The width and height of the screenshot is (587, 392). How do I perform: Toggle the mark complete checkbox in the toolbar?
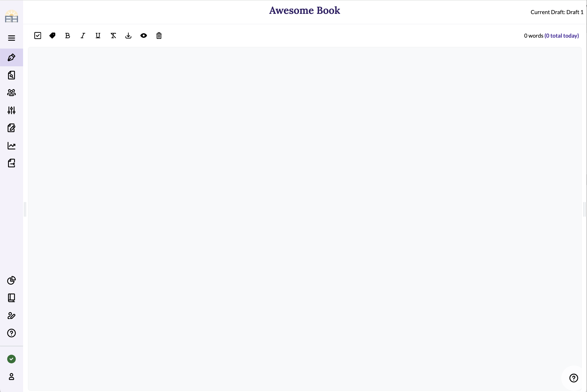click(x=37, y=35)
